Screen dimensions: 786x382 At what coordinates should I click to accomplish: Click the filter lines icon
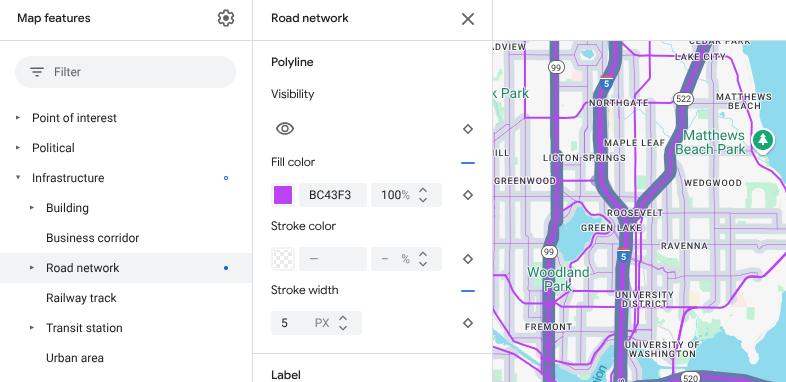(x=37, y=72)
